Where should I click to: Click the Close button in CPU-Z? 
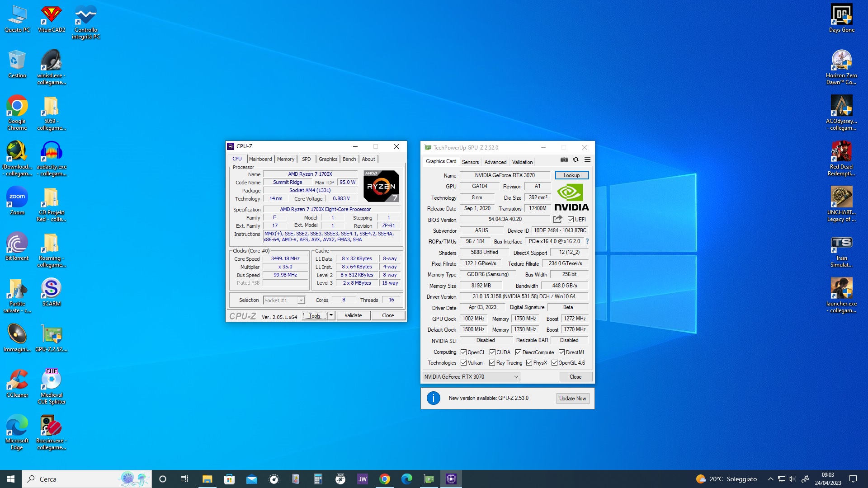coord(388,315)
